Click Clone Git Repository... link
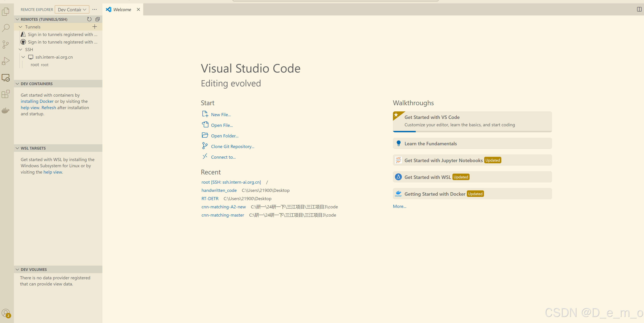 (x=233, y=146)
